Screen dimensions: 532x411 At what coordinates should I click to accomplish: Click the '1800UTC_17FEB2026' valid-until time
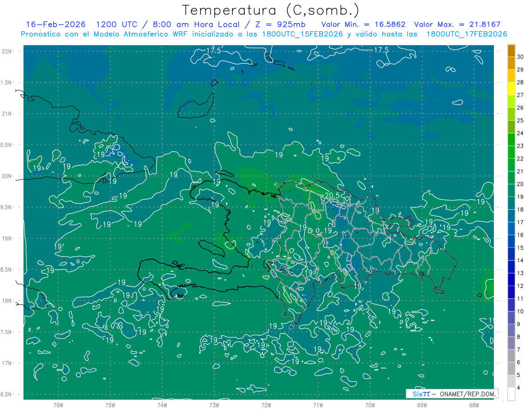click(467, 34)
